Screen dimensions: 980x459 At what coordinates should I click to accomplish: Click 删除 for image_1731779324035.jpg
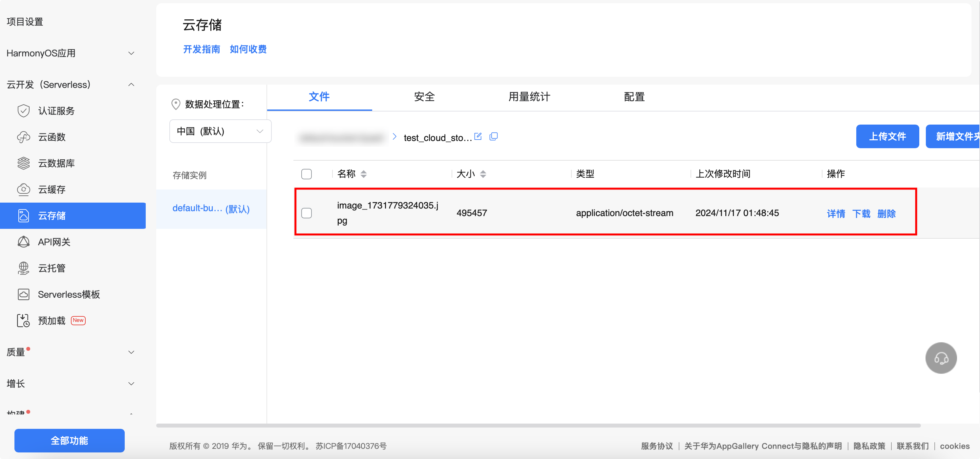coord(886,213)
